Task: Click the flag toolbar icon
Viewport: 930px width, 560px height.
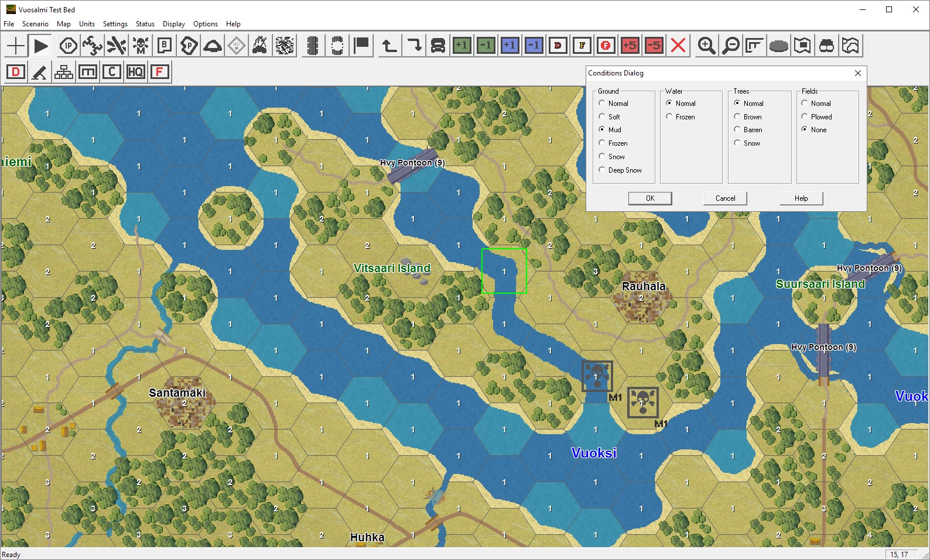Action: tap(361, 46)
